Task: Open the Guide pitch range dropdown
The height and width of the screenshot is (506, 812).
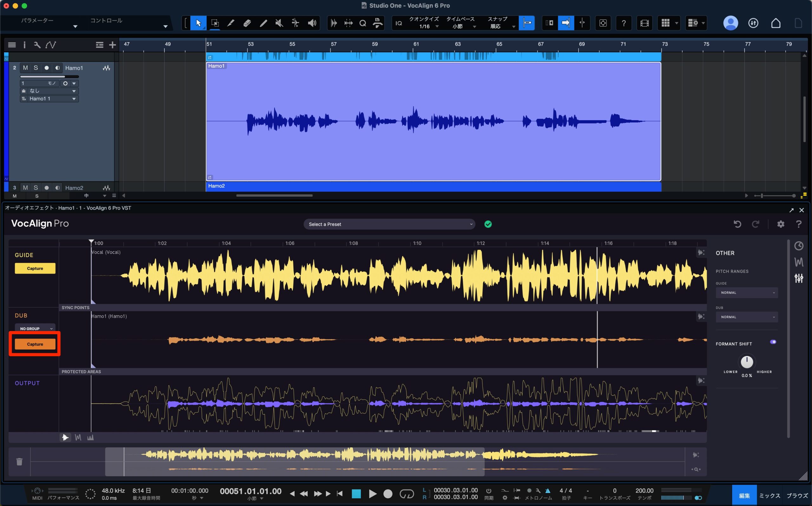Action: 747,293
